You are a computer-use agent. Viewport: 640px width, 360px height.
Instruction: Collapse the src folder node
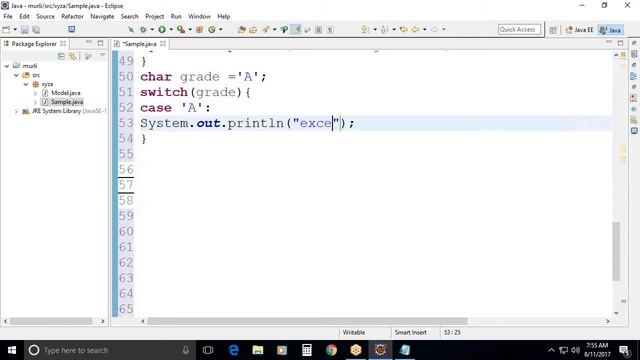(16, 75)
